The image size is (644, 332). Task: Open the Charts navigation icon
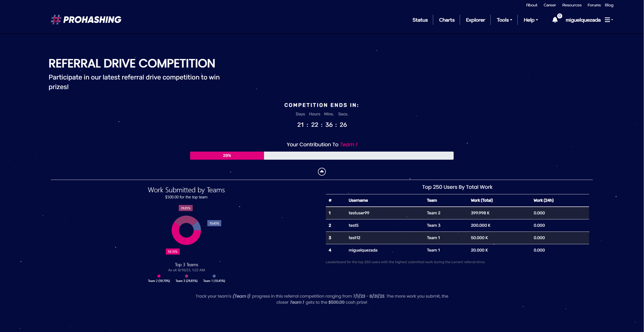446,19
